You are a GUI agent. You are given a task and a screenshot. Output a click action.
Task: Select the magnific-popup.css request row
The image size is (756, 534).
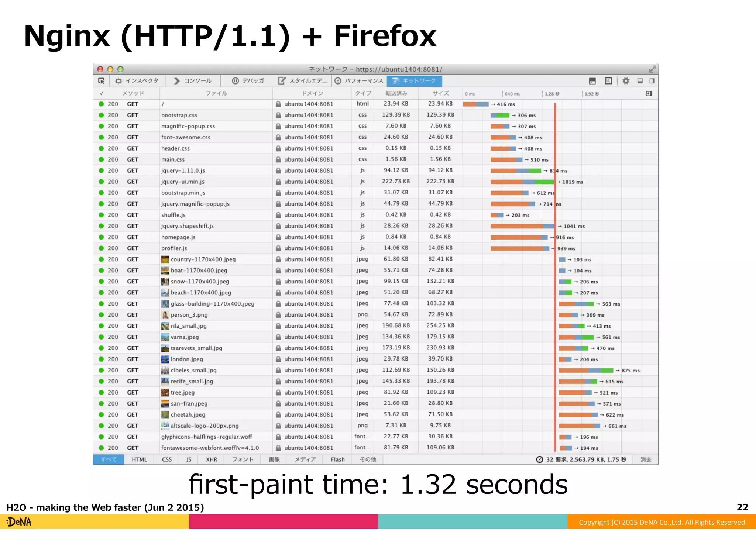pos(376,126)
